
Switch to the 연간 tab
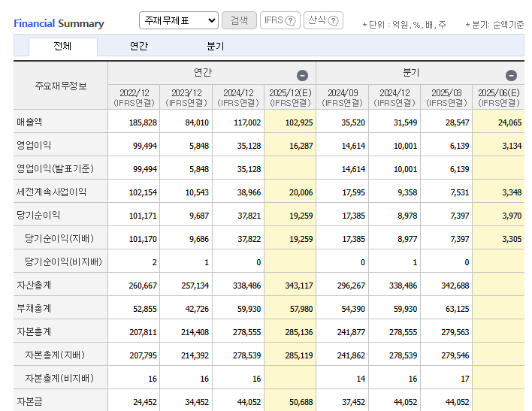coord(139,46)
